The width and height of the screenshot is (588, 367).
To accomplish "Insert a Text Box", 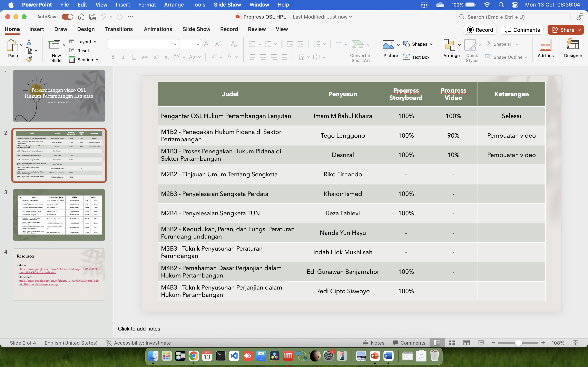I will [416, 57].
